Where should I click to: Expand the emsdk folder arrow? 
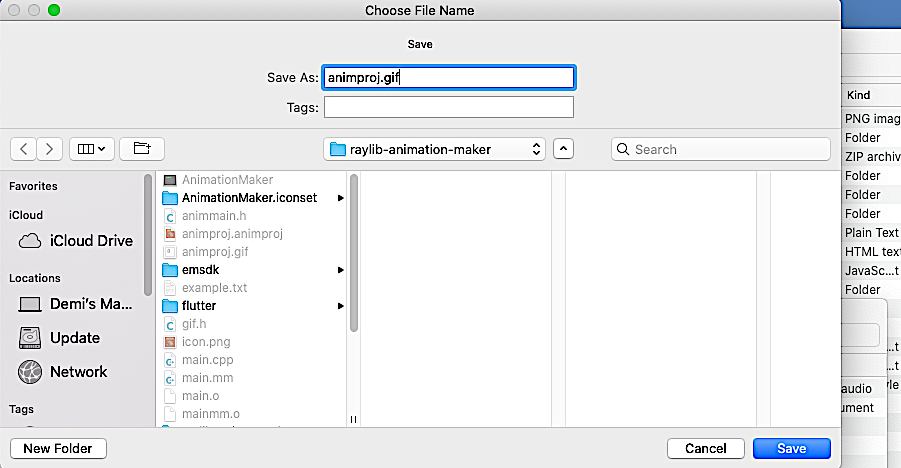pos(341,270)
